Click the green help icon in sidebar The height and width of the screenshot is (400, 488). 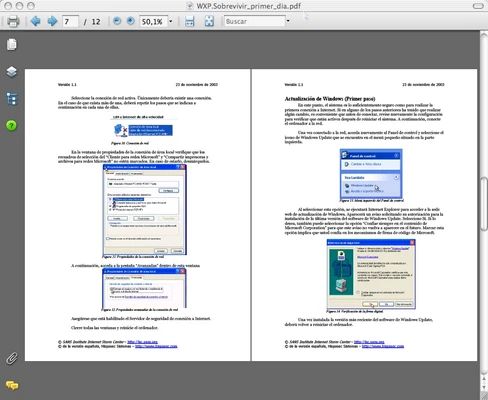tap(12, 126)
